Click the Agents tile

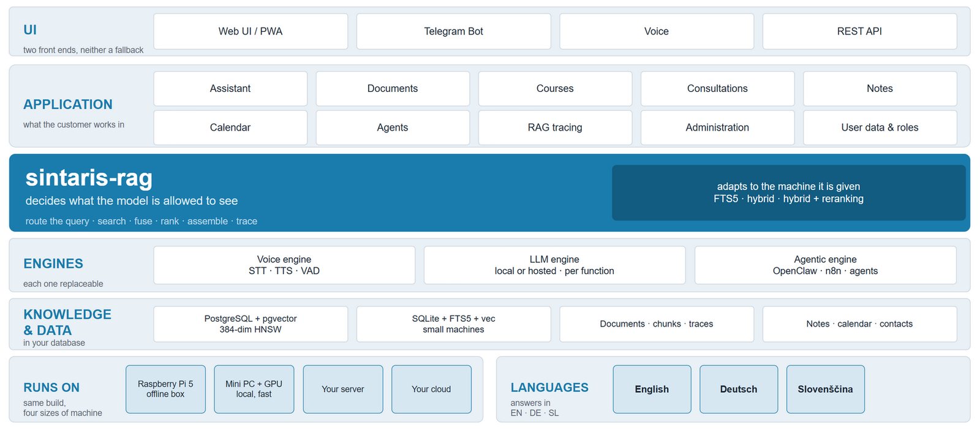(x=393, y=127)
